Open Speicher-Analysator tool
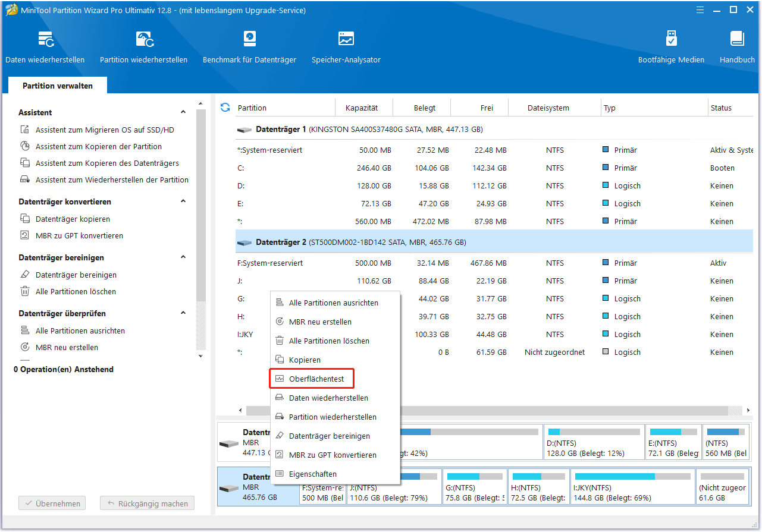The width and height of the screenshot is (762, 532). pos(346,48)
